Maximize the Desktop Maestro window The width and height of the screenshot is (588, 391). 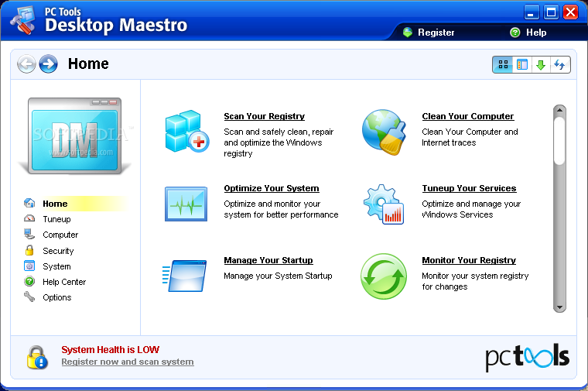(x=551, y=12)
